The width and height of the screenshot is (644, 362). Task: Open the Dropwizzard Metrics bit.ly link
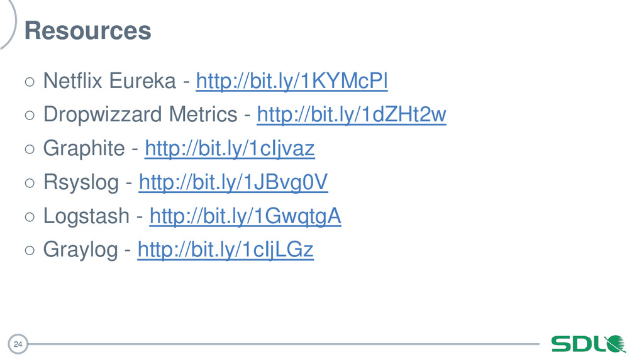pyautogui.click(x=352, y=114)
